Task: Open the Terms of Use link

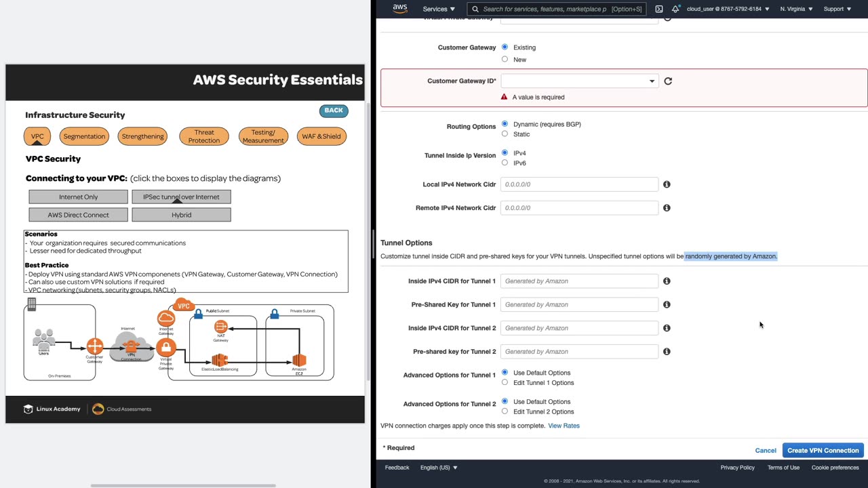Action: point(783,468)
